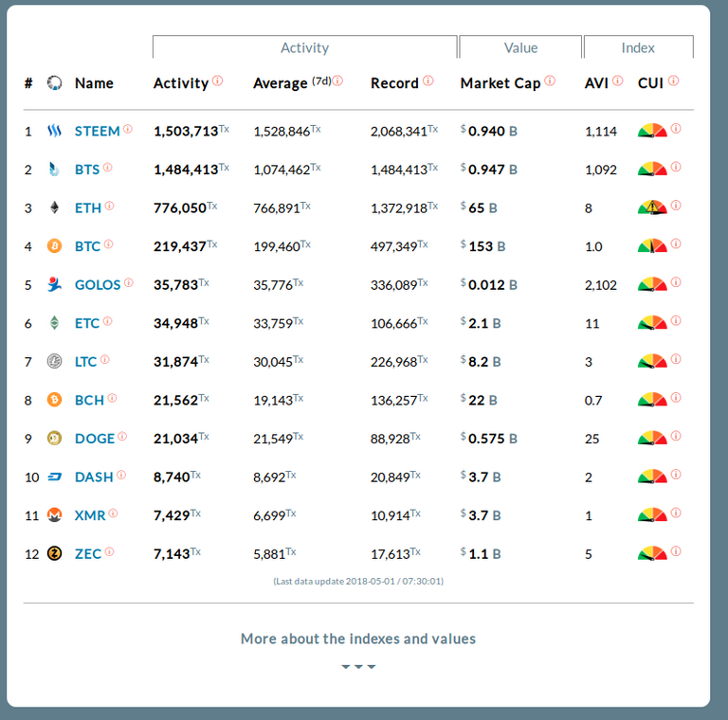Click the LTC grey logo icon

click(54, 361)
